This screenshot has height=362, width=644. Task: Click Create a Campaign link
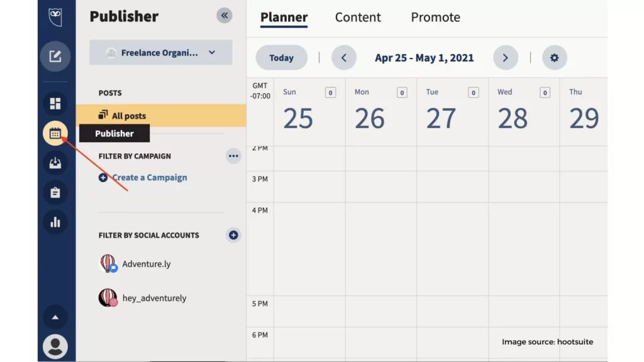pos(150,177)
